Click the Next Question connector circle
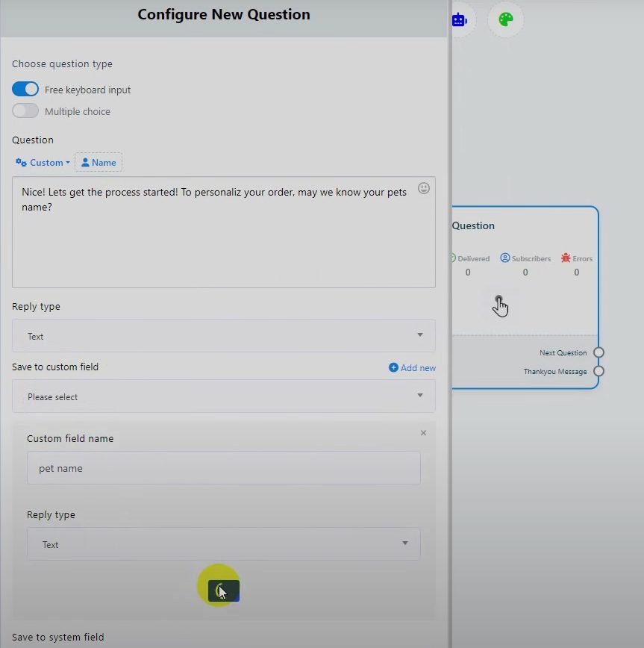Screen dimensions: 644x648 click(598, 352)
